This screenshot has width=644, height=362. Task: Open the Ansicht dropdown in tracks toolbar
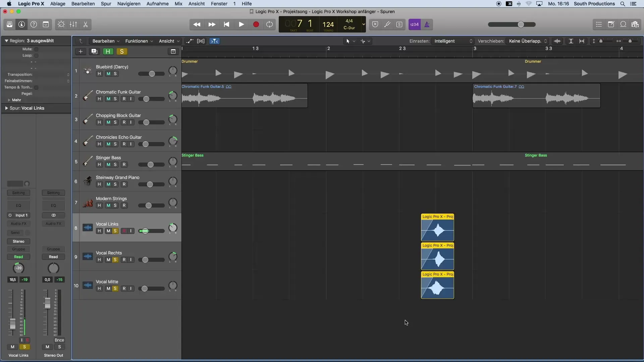pyautogui.click(x=169, y=41)
